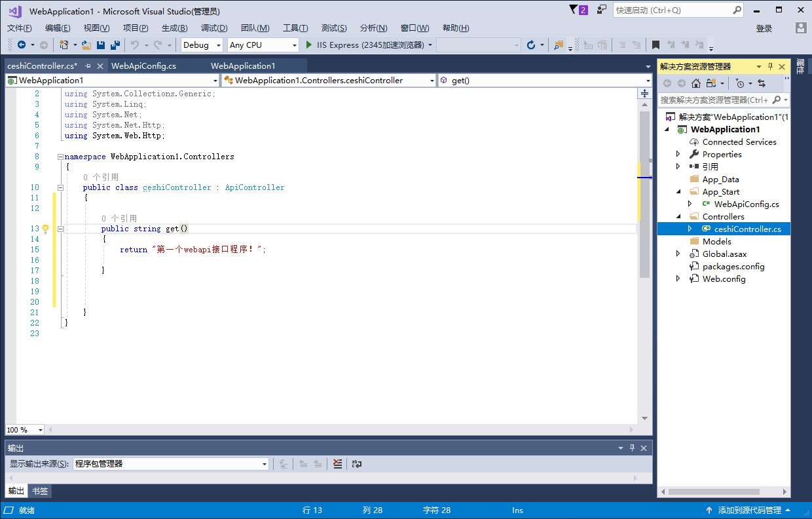Image resolution: width=812 pixels, height=519 pixels.
Task: Click the New Project toolbar icon
Action: point(64,45)
